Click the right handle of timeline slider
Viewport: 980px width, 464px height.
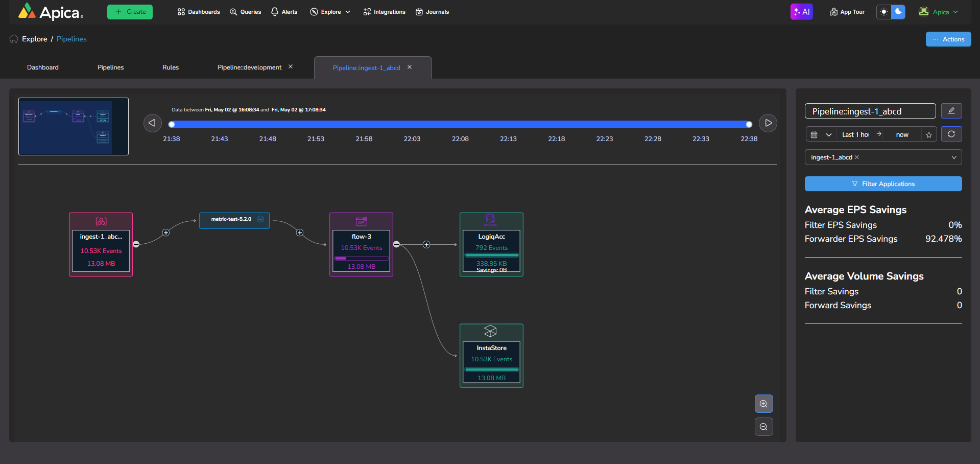pyautogui.click(x=749, y=124)
